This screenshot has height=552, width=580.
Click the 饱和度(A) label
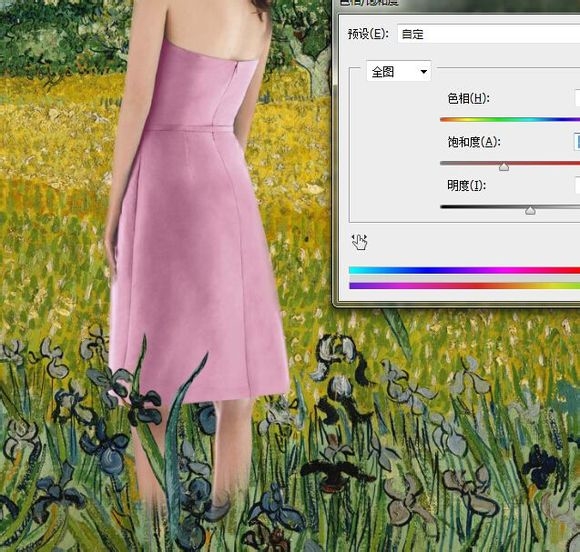[x=473, y=142]
